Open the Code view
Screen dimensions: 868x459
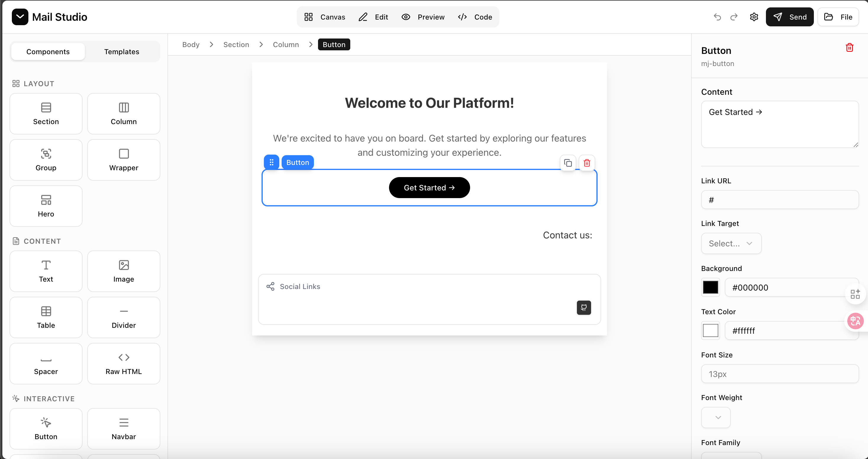[x=475, y=17]
